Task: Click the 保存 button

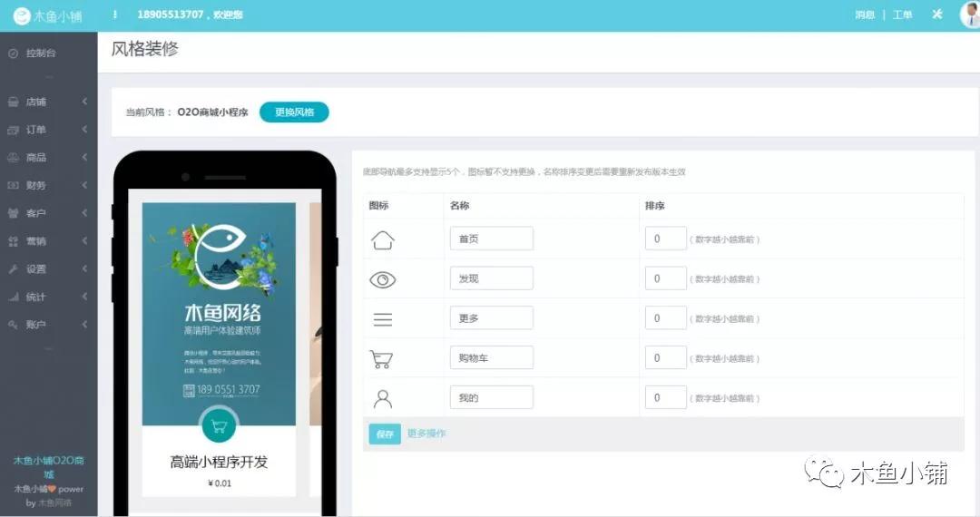Action: [384, 434]
